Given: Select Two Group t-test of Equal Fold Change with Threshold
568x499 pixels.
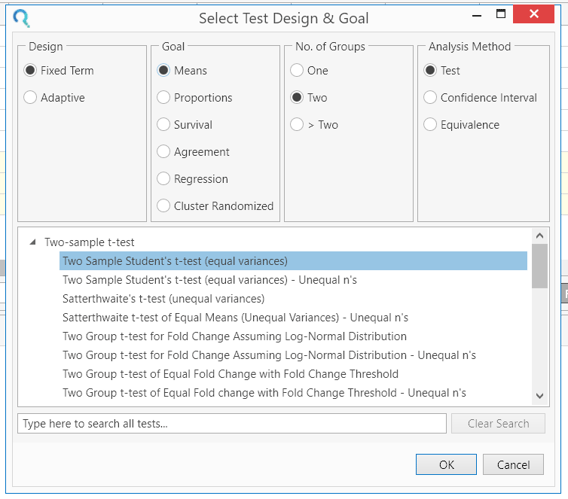Looking at the screenshot, I should [x=230, y=374].
